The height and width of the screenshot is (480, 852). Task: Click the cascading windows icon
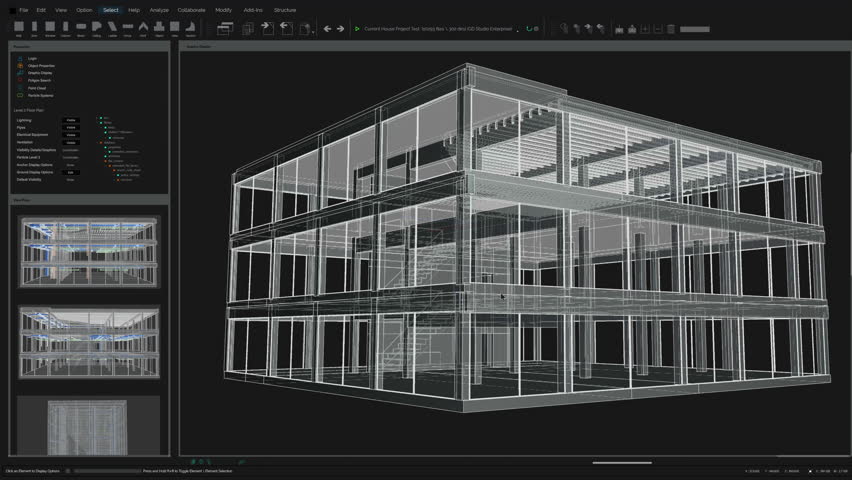click(x=225, y=29)
